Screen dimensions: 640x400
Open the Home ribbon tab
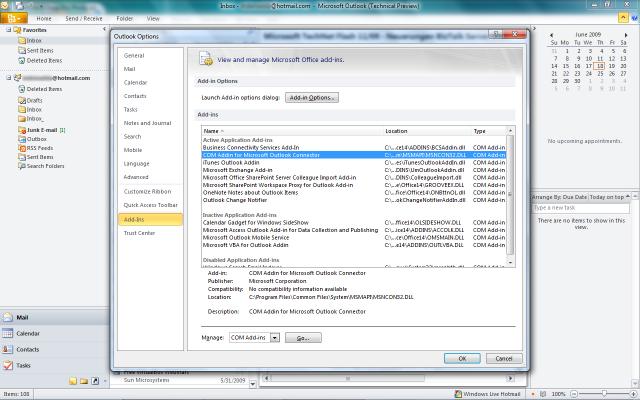click(x=44, y=18)
